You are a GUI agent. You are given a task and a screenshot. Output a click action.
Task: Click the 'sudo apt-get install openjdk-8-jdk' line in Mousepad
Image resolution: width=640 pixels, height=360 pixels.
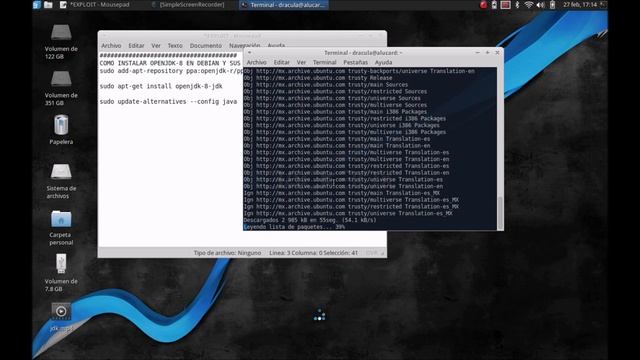coord(161,86)
